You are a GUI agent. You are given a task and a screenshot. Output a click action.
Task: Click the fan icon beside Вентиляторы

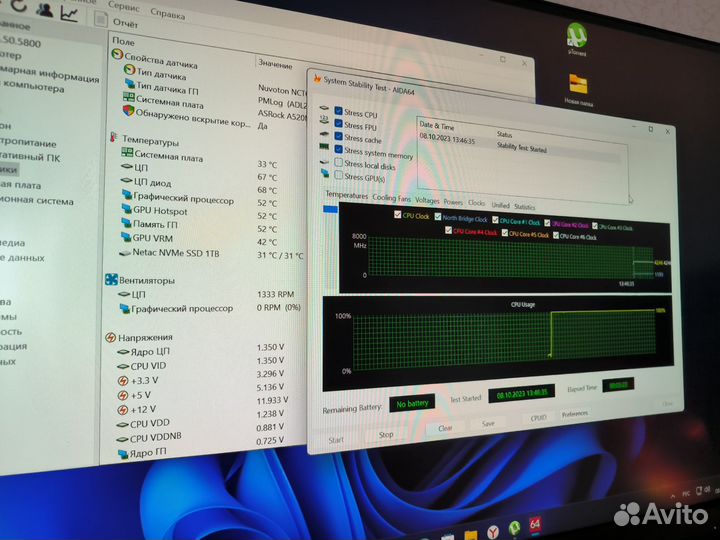click(x=111, y=279)
